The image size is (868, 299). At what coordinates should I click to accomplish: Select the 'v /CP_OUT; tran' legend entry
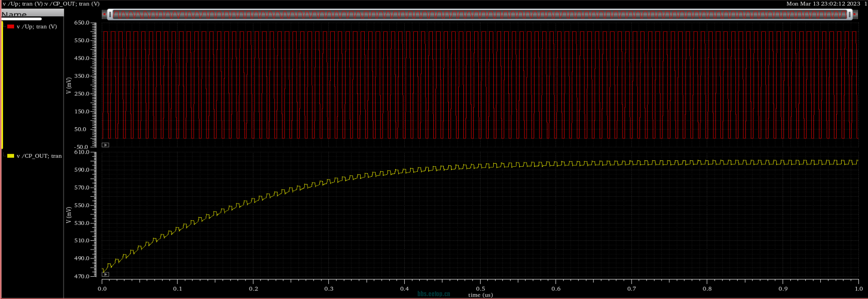(x=39, y=156)
